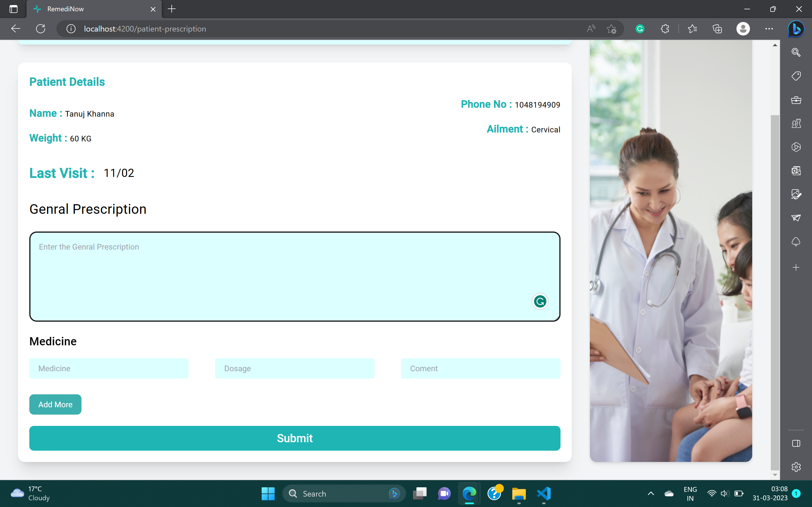The width and height of the screenshot is (812, 507).
Task: Open a new browser tab
Action: (x=171, y=9)
